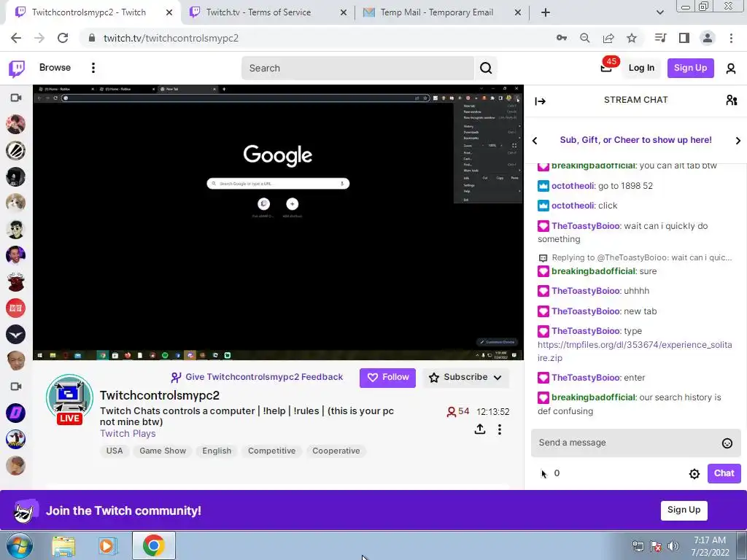The height and width of the screenshot is (560, 747).
Task: Show previous item in Sub Gift Cheer banner
Action: [x=535, y=141]
